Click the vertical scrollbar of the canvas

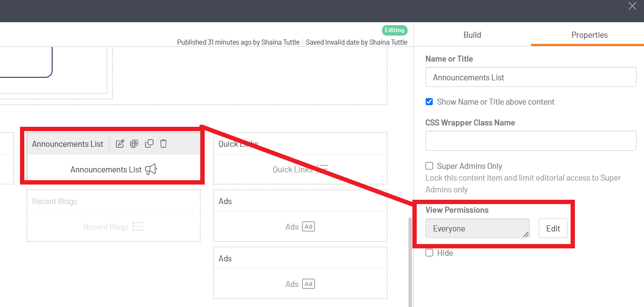point(409,261)
